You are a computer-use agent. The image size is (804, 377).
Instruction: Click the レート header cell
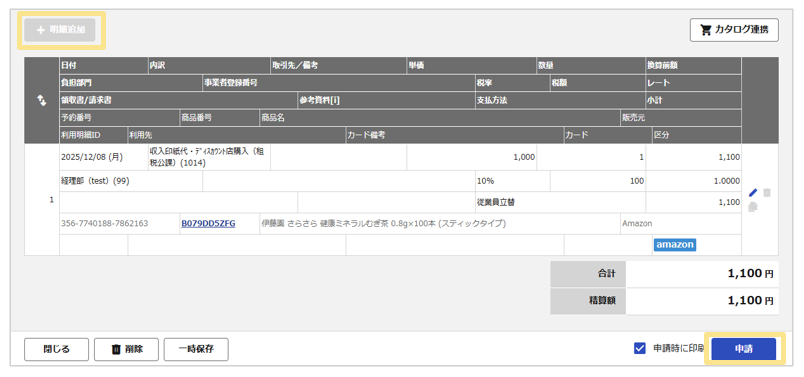click(693, 83)
